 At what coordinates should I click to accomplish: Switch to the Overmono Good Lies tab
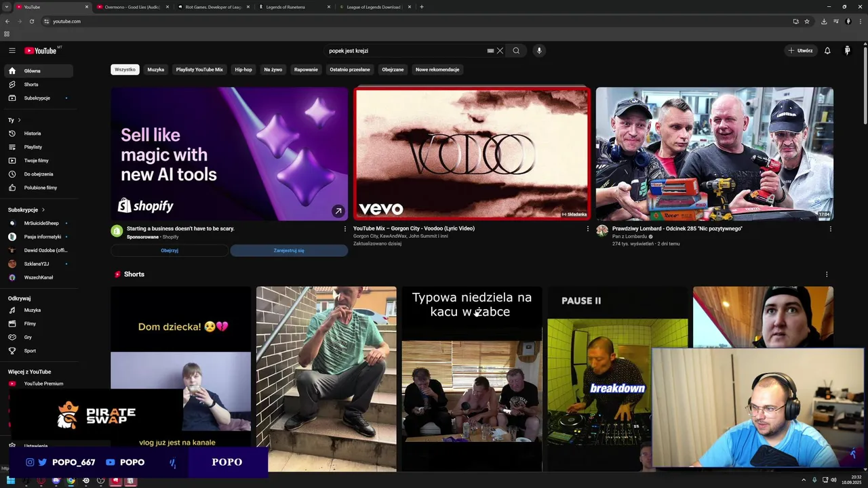(132, 7)
